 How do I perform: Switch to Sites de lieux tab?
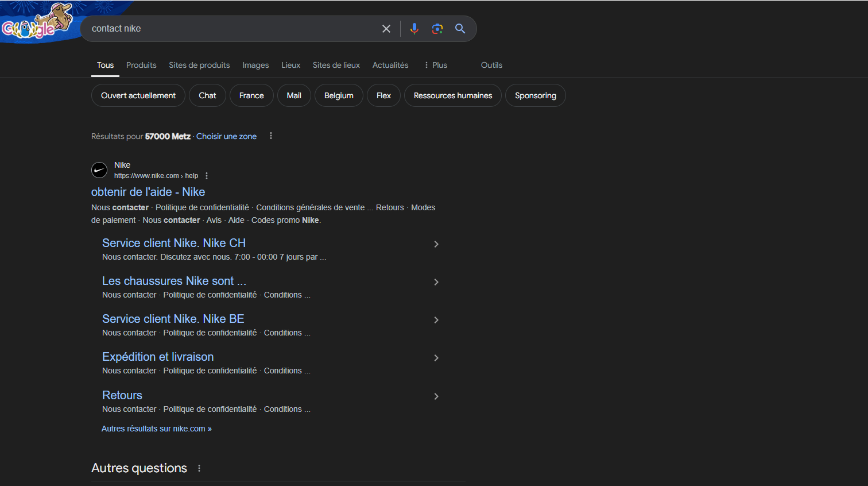click(x=336, y=65)
